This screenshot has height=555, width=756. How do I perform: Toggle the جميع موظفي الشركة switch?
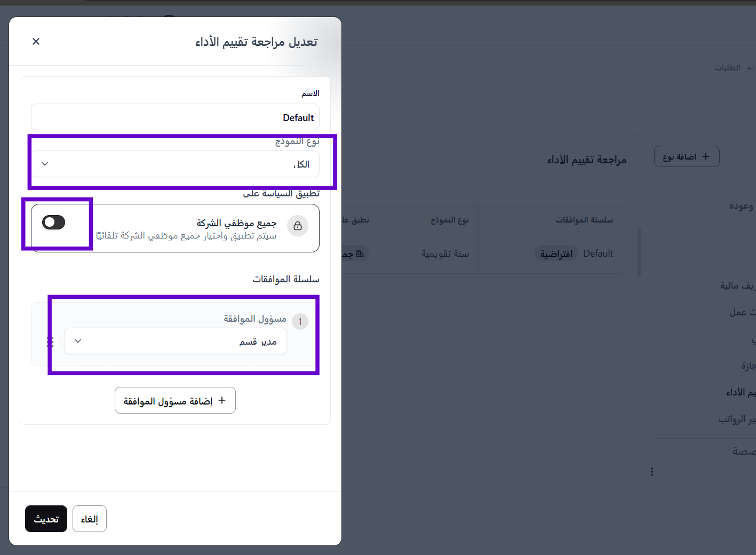54,223
